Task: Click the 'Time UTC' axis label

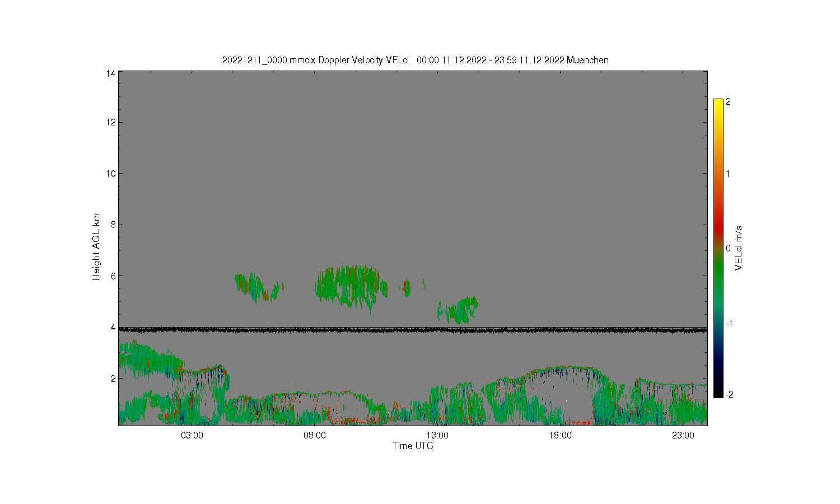Action: coord(413,446)
